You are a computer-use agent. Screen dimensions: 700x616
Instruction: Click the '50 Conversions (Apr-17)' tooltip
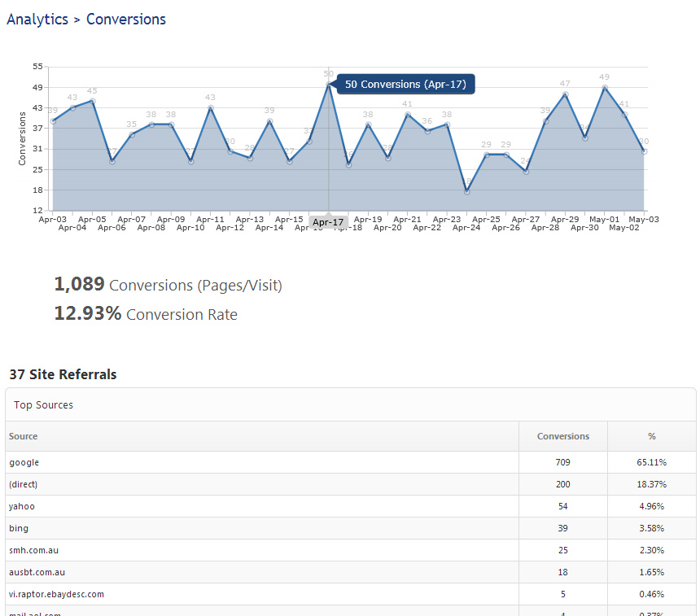coord(405,85)
